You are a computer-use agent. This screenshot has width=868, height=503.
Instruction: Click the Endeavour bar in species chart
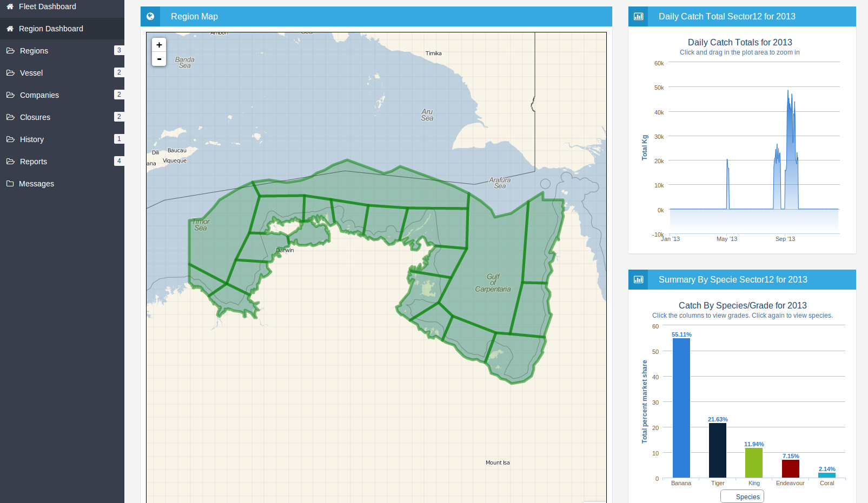791,469
